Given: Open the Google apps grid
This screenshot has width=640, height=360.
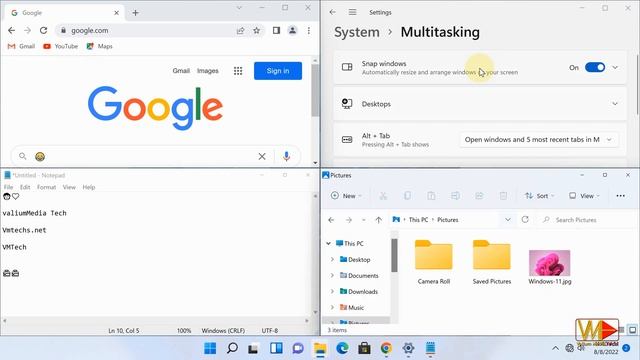Looking at the screenshot, I should click(x=238, y=71).
